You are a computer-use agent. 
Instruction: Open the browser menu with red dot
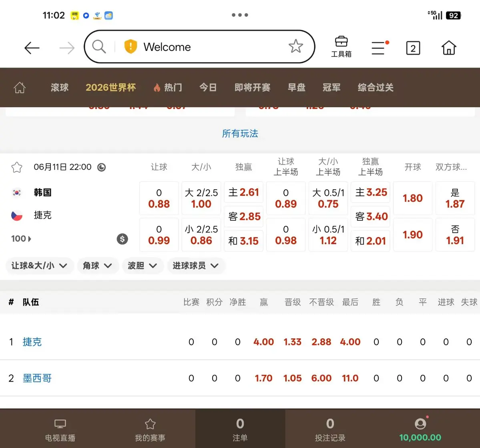[380, 48]
